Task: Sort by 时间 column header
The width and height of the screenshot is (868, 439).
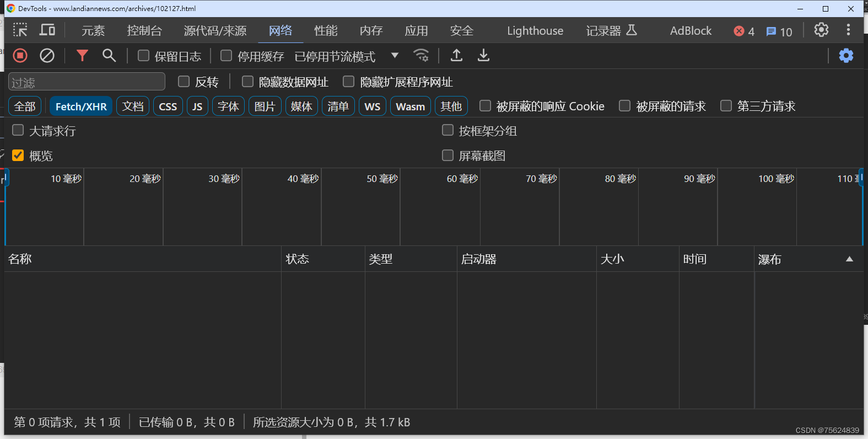Action: click(x=717, y=259)
